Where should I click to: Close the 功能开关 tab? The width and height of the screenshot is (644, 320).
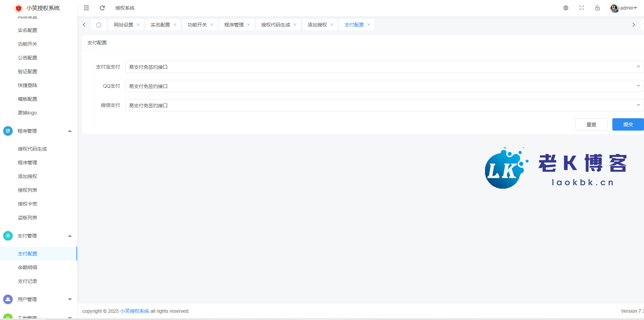coord(212,25)
